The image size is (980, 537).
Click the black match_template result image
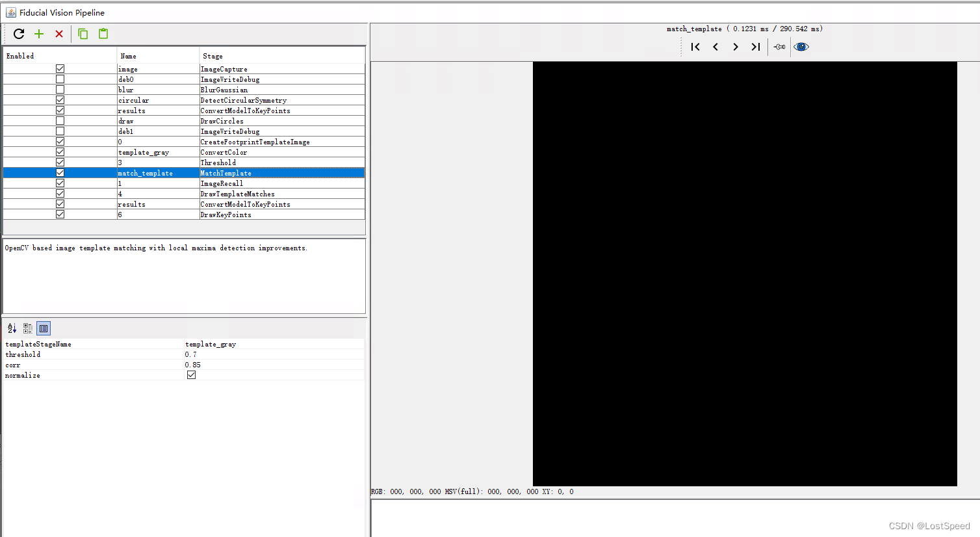click(x=745, y=274)
